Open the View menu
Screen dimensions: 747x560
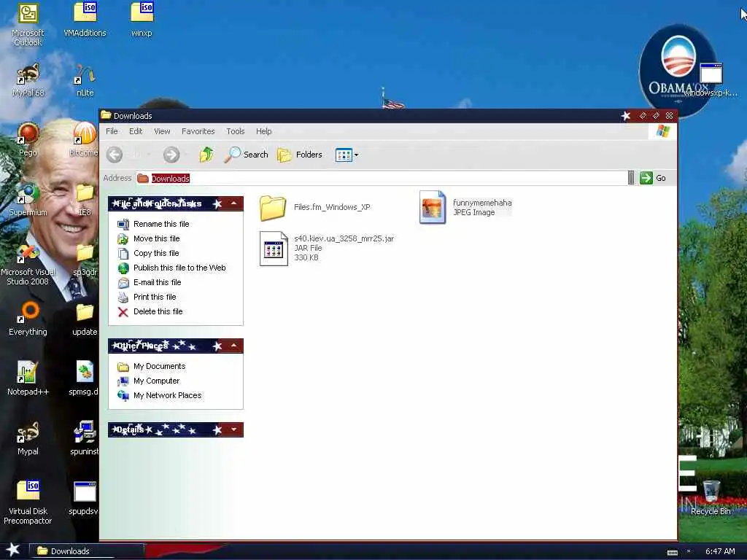162,131
